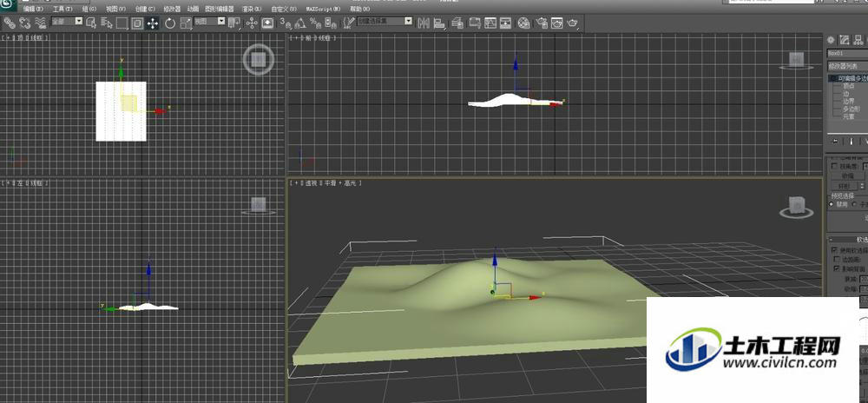Toggle the Spinner Snap icon

[x=331, y=23]
